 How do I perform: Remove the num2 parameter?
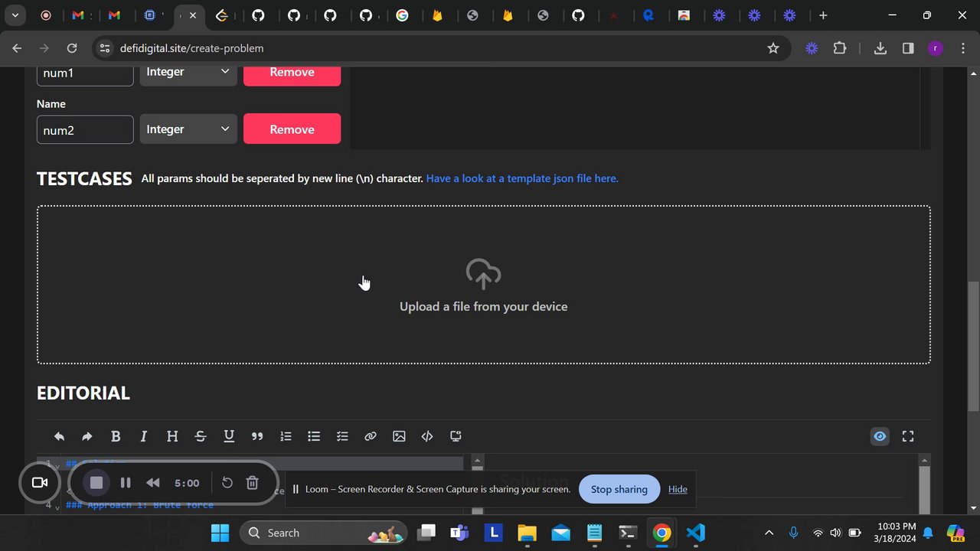tap(292, 129)
